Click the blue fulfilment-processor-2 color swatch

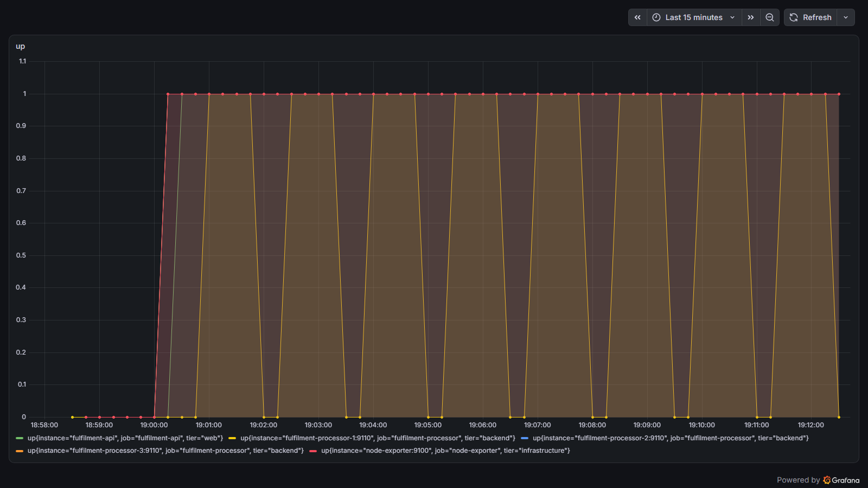click(525, 438)
